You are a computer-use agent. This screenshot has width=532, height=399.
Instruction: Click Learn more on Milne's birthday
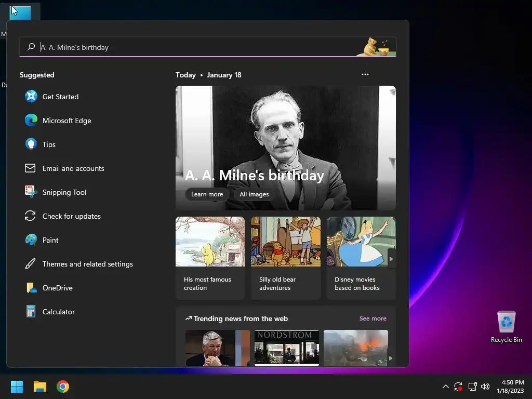pos(207,194)
